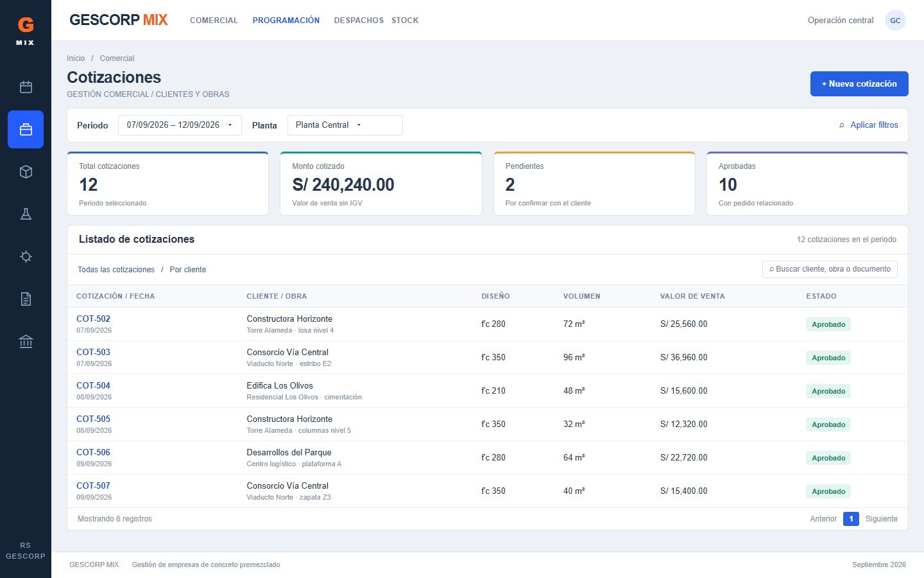This screenshot has height=578, width=924.
Task: Click the GC user avatar
Action: point(895,21)
